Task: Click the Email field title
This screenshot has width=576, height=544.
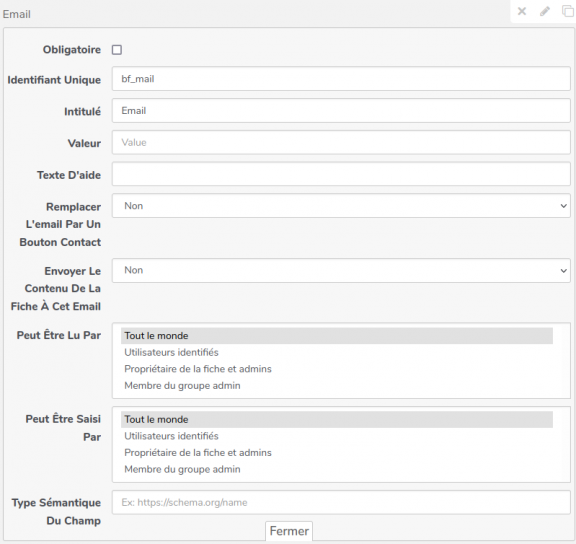Action: click(17, 14)
